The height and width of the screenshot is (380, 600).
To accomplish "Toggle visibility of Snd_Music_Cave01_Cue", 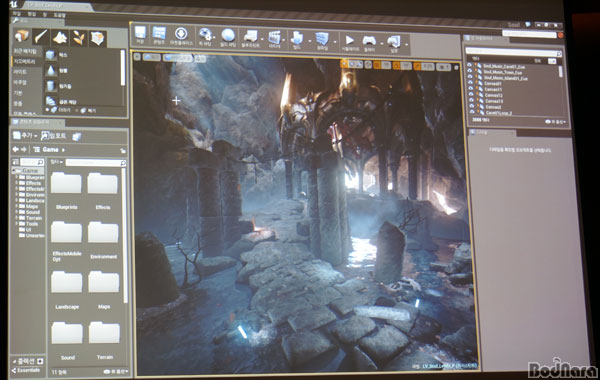I will point(470,65).
